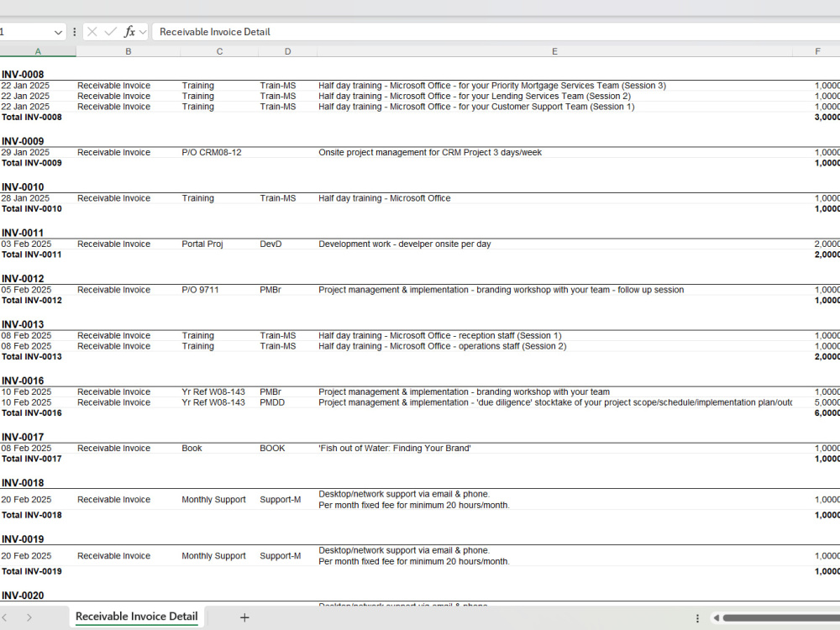Click the Lending Services Team (Session 2) description
The image size is (840, 630).
coord(474,97)
